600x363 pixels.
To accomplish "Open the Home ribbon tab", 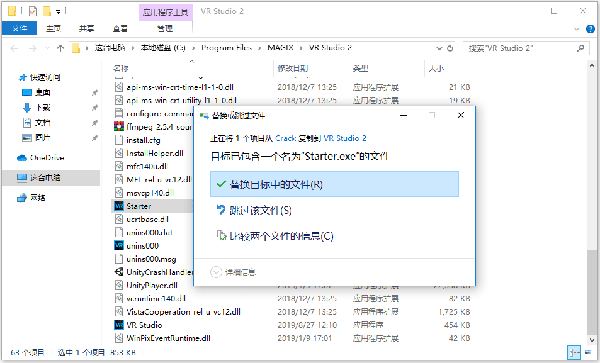I will point(53,28).
